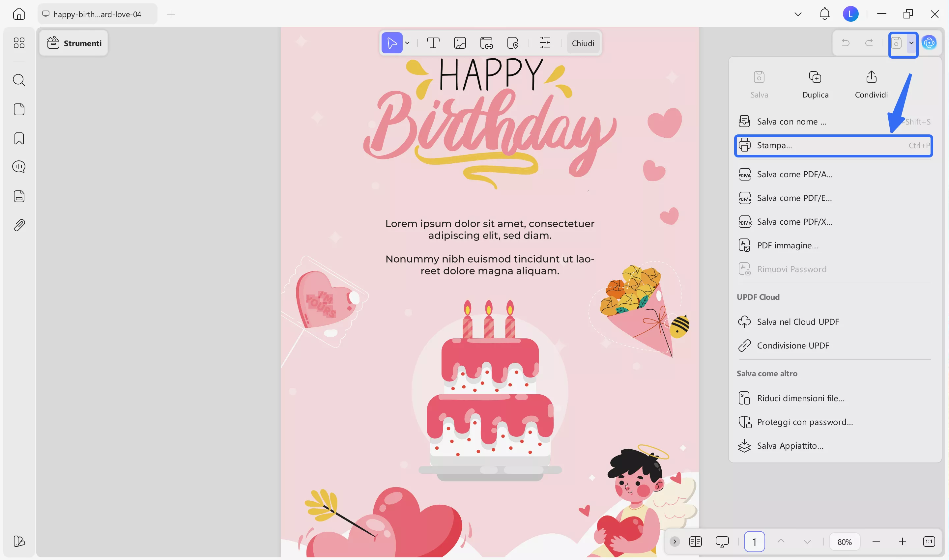Expand the selection tool dropdown arrow

[407, 42]
